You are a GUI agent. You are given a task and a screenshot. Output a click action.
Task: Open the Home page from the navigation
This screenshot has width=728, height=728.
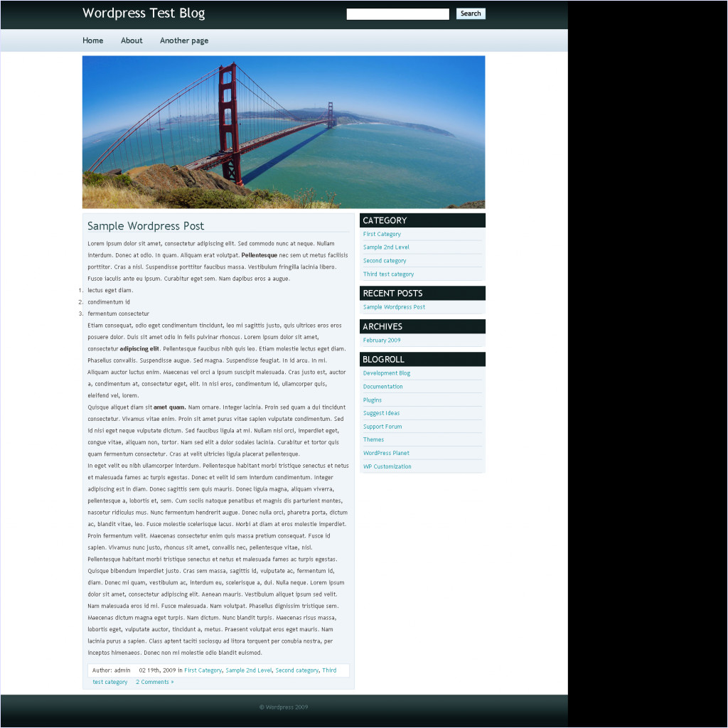pos(92,41)
